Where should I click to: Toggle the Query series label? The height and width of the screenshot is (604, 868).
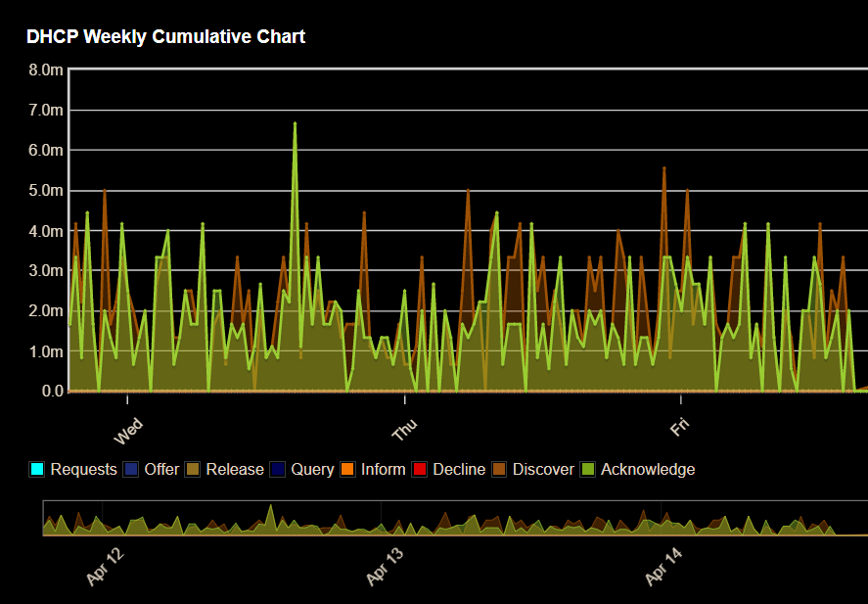click(312, 470)
